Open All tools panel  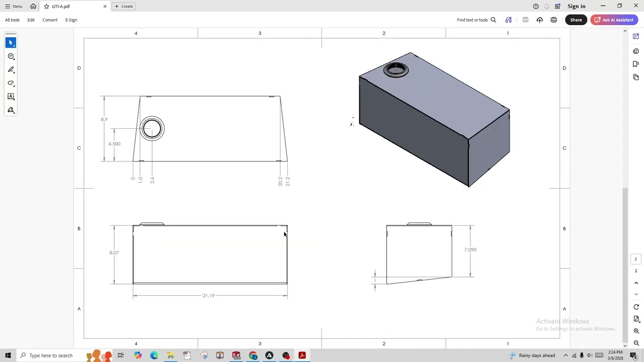click(12, 20)
